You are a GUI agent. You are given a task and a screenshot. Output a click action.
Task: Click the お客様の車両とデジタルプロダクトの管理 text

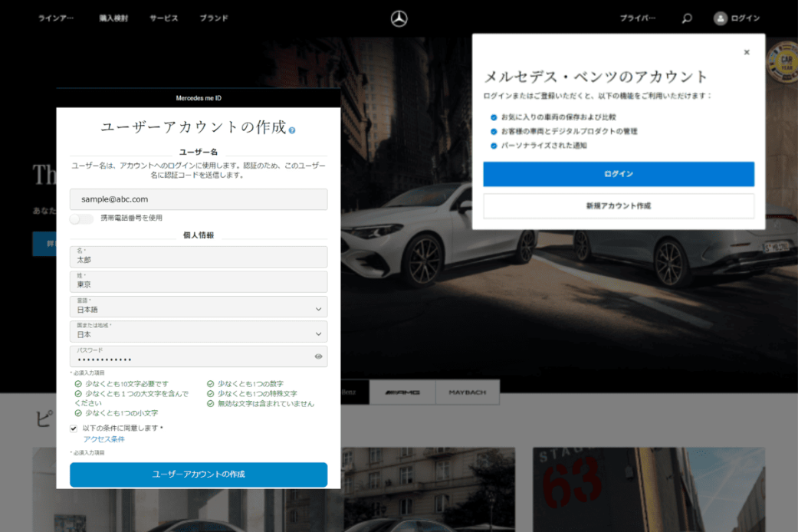569,131
